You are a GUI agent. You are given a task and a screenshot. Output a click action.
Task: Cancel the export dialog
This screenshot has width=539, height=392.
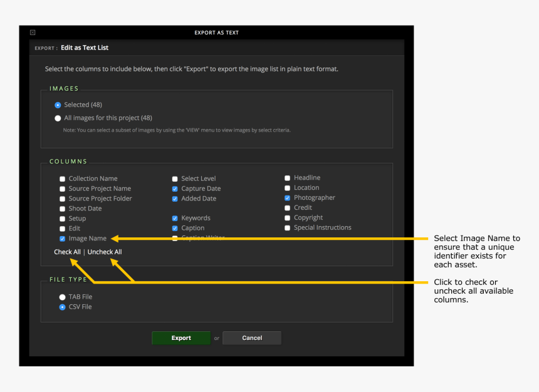pyautogui.click(x=252, y=338)
